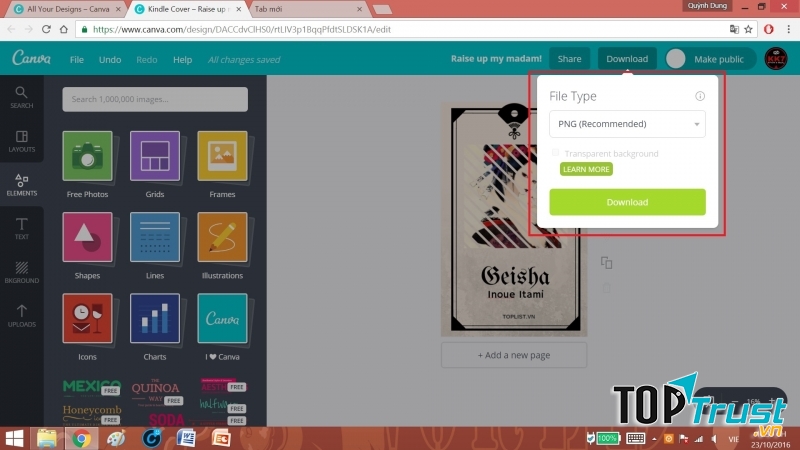Select the Grids element icon
Viewport: 800px width, 450px height.
(155, 156)
